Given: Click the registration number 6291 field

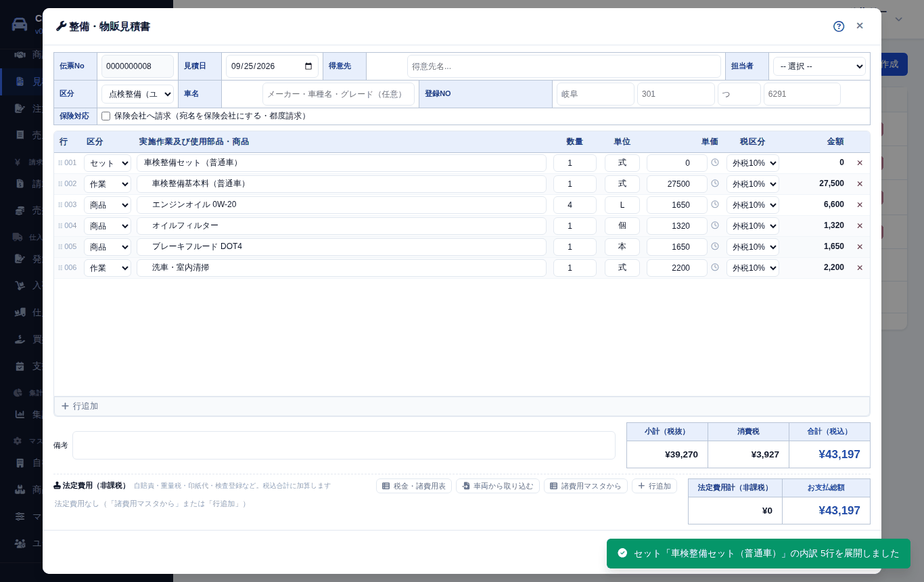Looking at the screenshot, I should 802,94.
